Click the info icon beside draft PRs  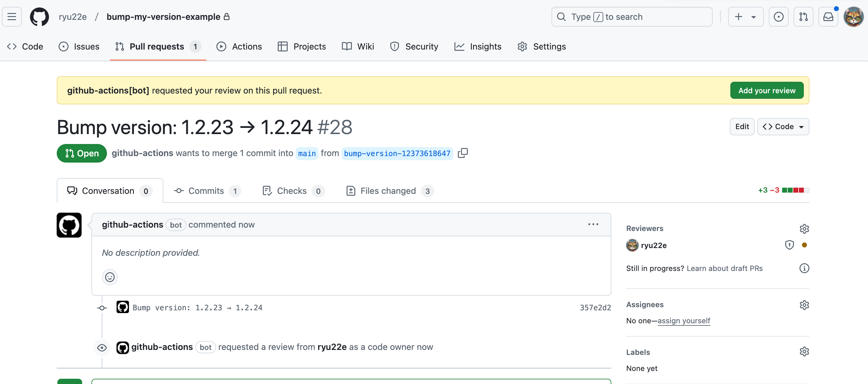[804, 268]
